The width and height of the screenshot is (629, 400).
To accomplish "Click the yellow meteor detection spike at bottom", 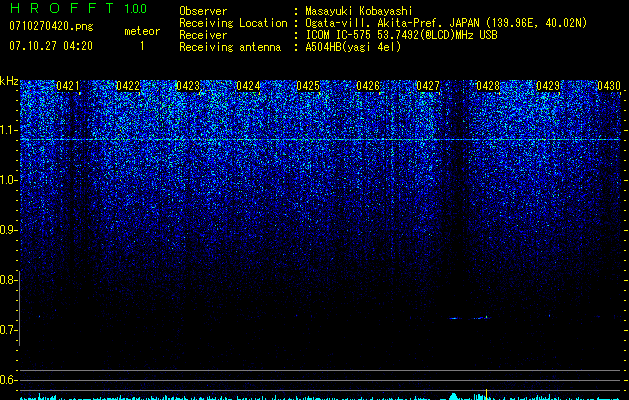I will [x=486, y=394].
